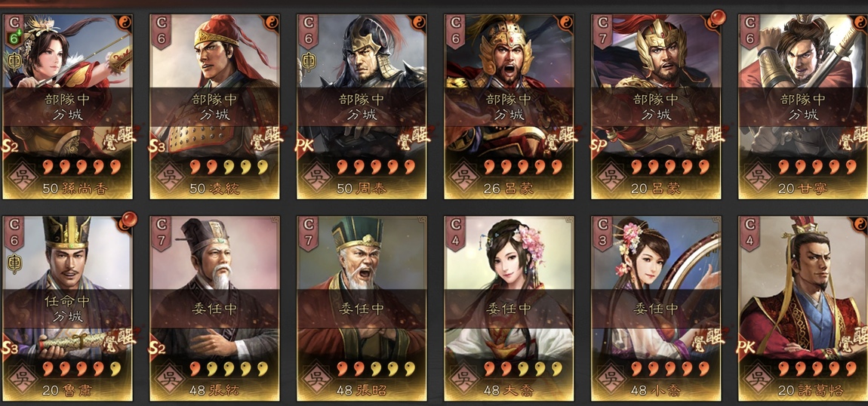Select the 大喬 officer card

click(x=509, y=308)
